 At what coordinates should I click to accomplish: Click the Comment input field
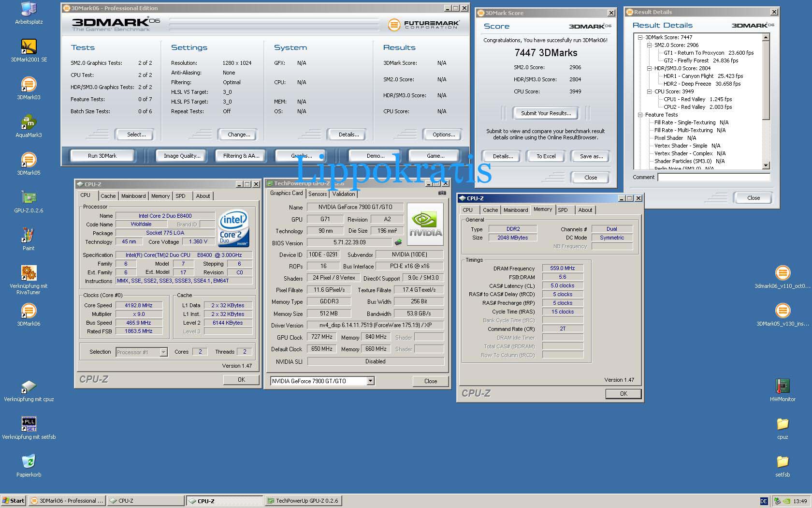713,177
